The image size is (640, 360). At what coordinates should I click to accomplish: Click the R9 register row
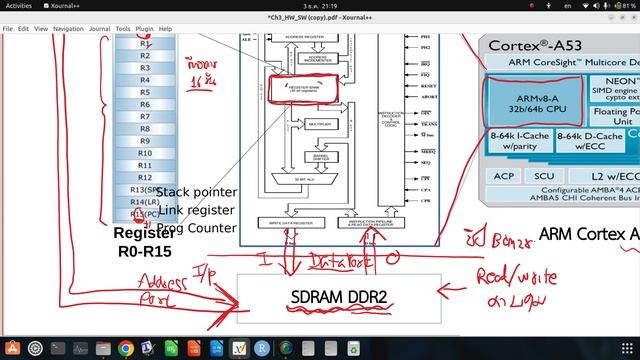coord(145,141)
